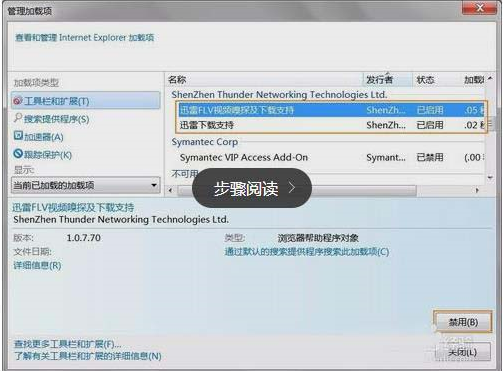
Task: Sort by the 名称 column header
Action: (x=264, y=80)
